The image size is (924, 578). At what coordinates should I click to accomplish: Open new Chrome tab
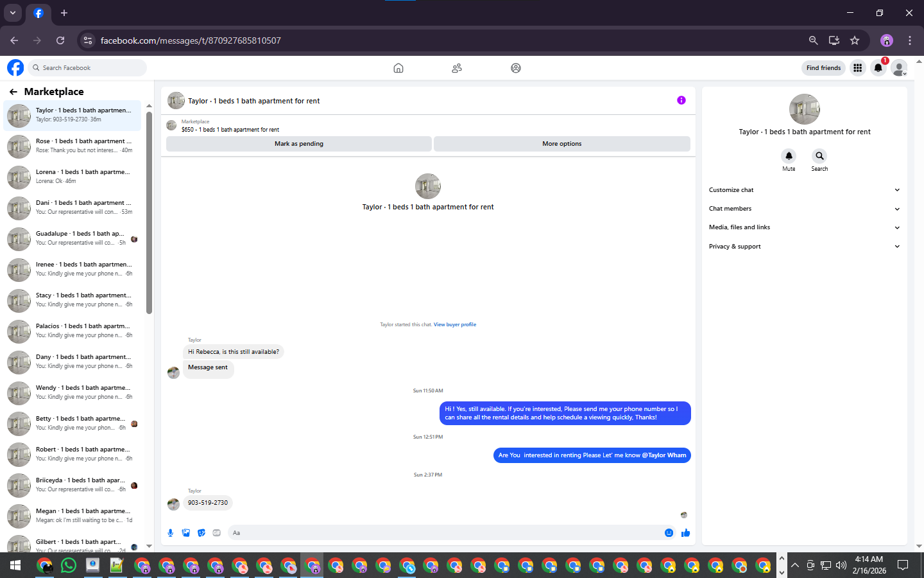pos(64,13)
